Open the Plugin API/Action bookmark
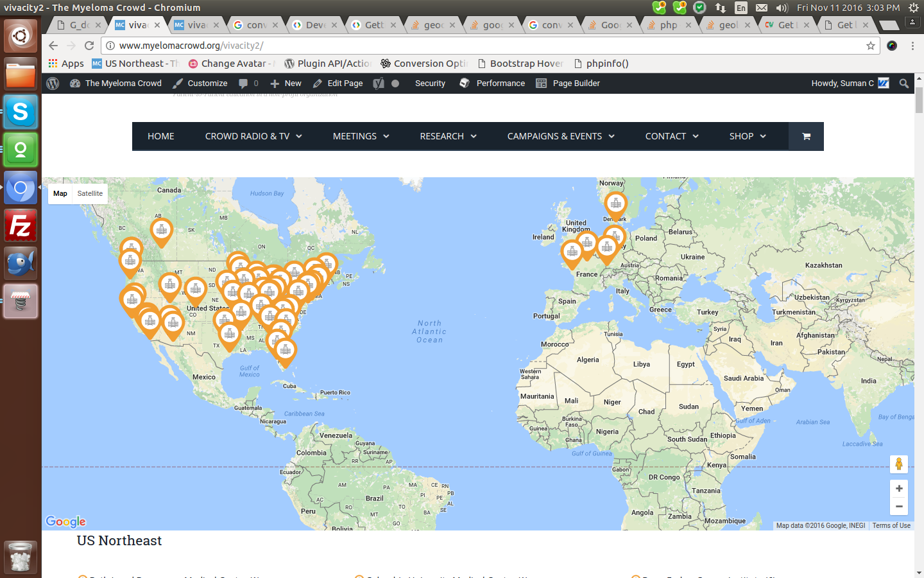The image size is (924, 578). pyautogui.click(x=328, y=64)
